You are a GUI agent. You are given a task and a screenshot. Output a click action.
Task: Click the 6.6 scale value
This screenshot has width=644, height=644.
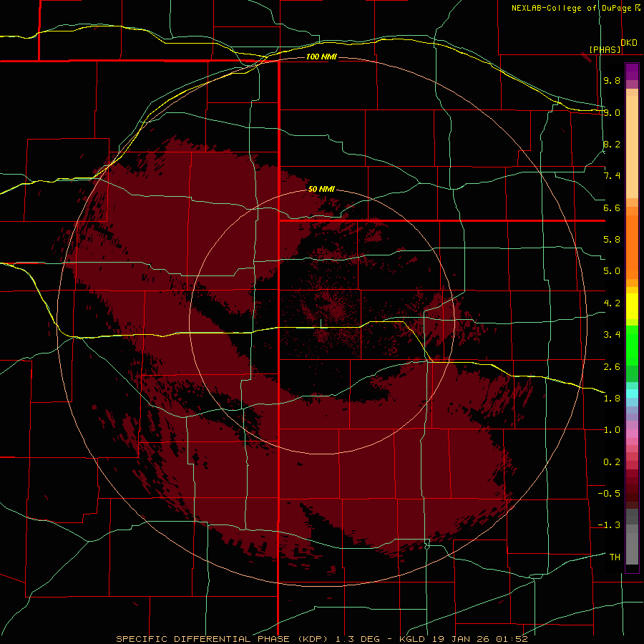612,208
